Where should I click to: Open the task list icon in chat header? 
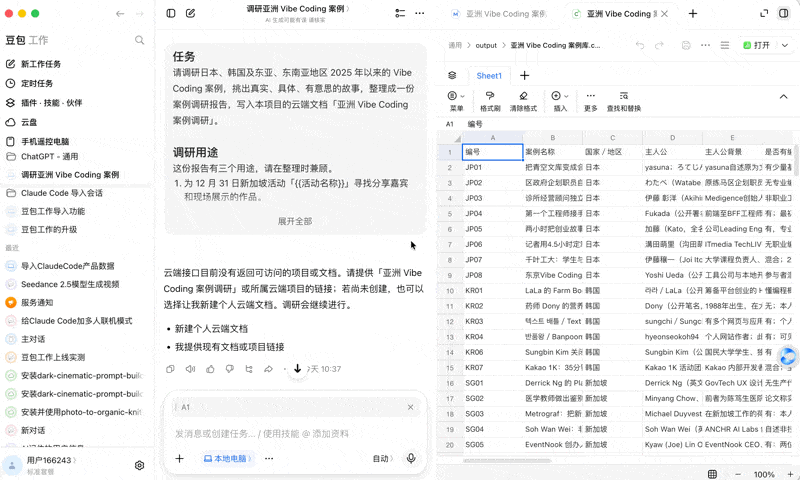(400, 13)
